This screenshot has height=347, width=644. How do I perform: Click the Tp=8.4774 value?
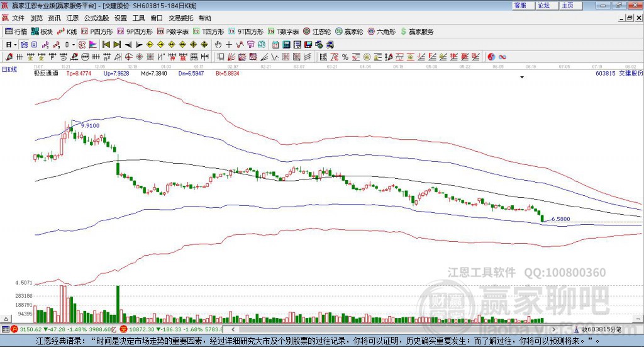click(79, 73)
